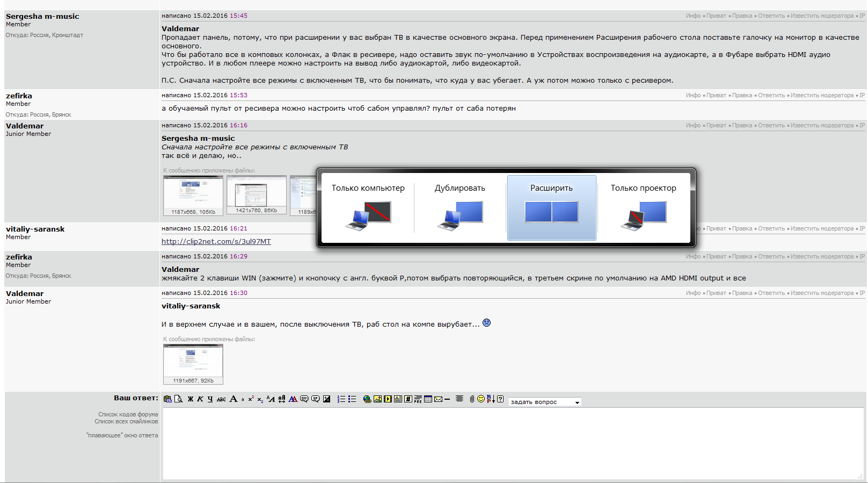Screen dimensions: 868x483
Task: Click the large font size A icon
Action: (234, 399)
